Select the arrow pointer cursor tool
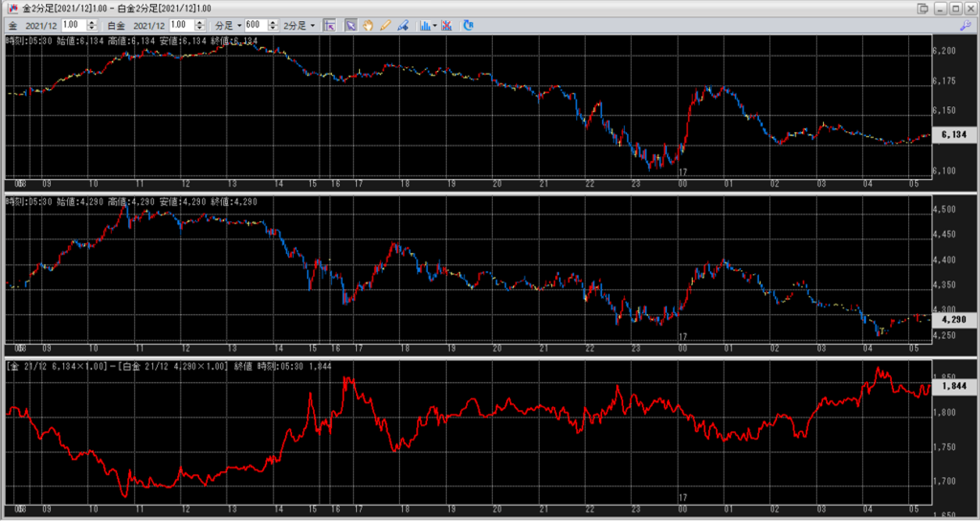This screenshot has height=521, width=980. (x=350, y=25)
